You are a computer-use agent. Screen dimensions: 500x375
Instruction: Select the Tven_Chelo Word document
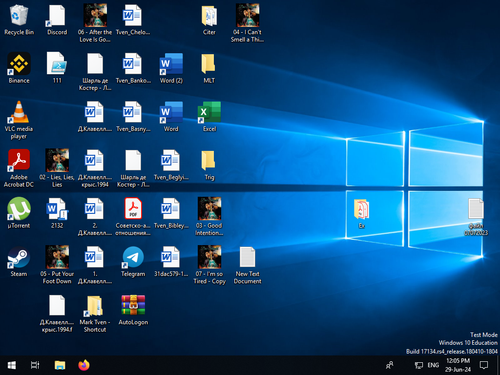[x=133, y=16]
